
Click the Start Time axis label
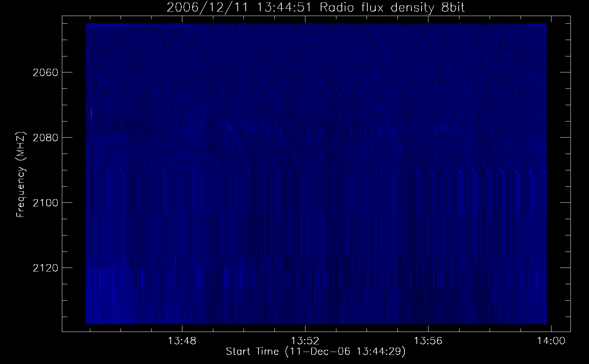[316, 352]
